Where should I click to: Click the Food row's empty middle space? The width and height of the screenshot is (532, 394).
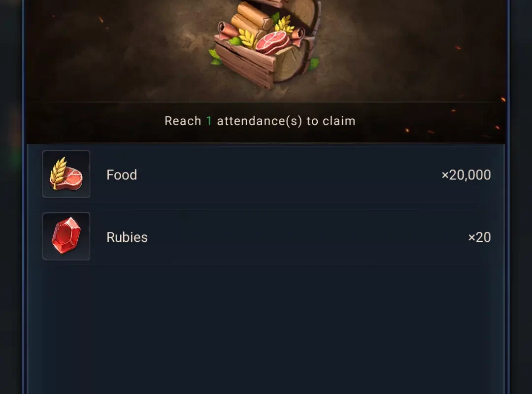point(288,175)
